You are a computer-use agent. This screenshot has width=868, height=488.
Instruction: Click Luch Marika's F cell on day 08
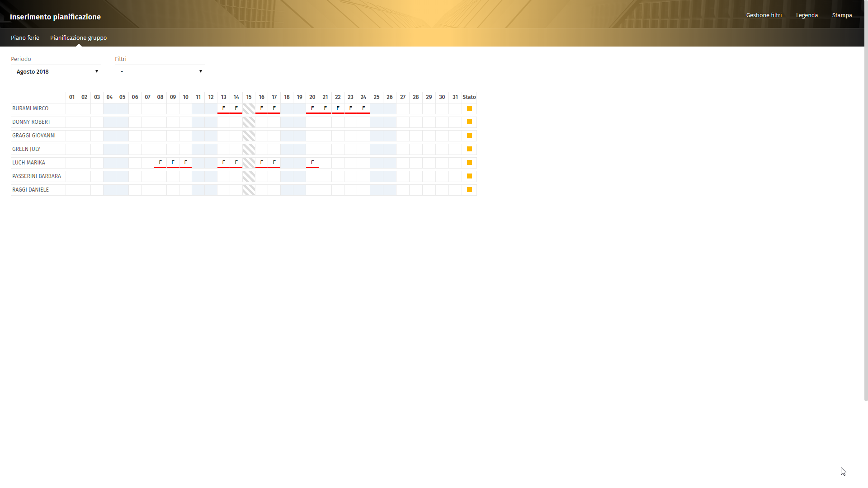pyautogui.click(x=160, y=163)
